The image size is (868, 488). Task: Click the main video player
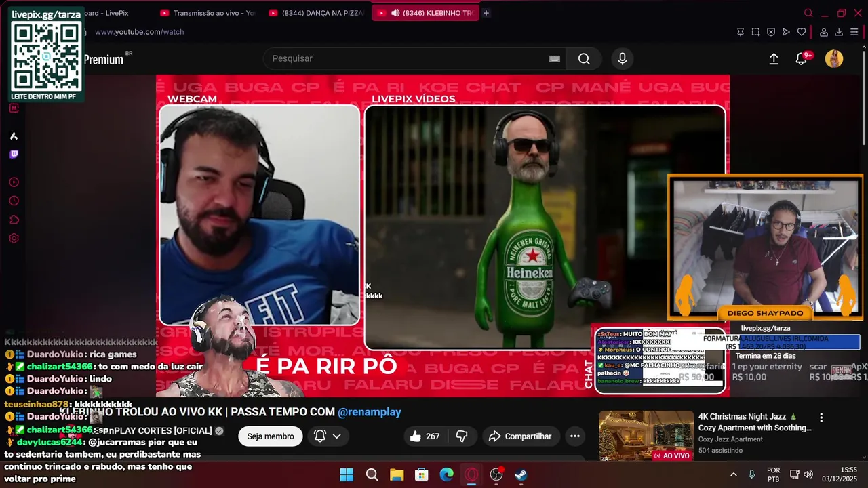click(443, 235)
